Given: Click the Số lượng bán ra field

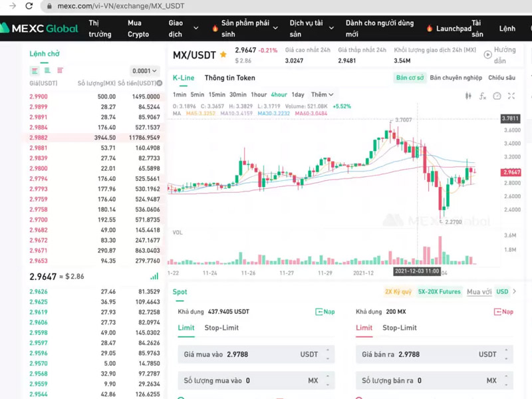Looking at the screenshot, I should (434, 380).
